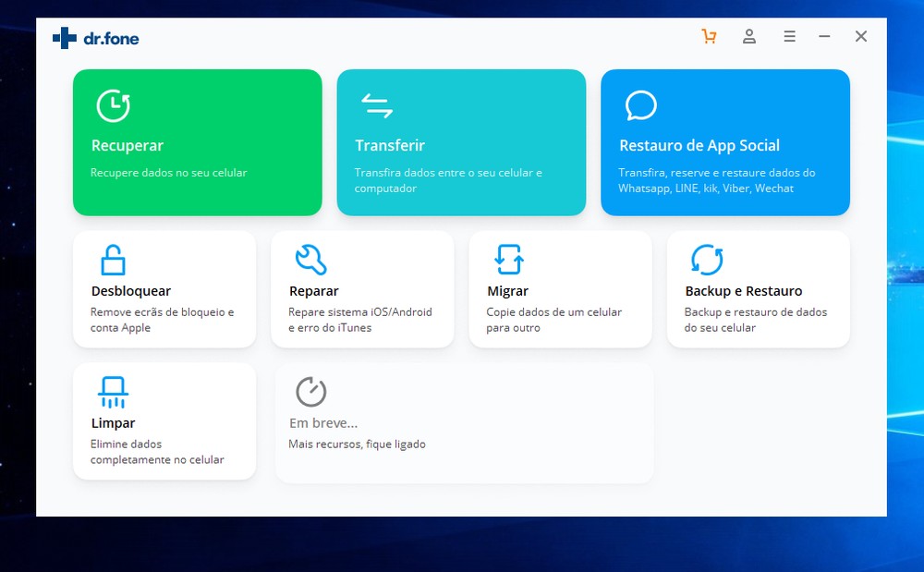
Task: Open the shopping cart in title bar
Action: pos(709,37)
